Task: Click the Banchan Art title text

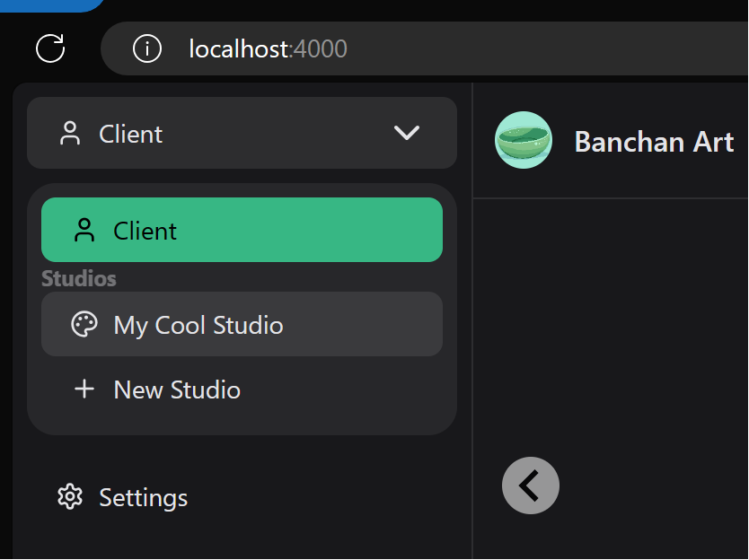Action: click(x=654, y=142)
